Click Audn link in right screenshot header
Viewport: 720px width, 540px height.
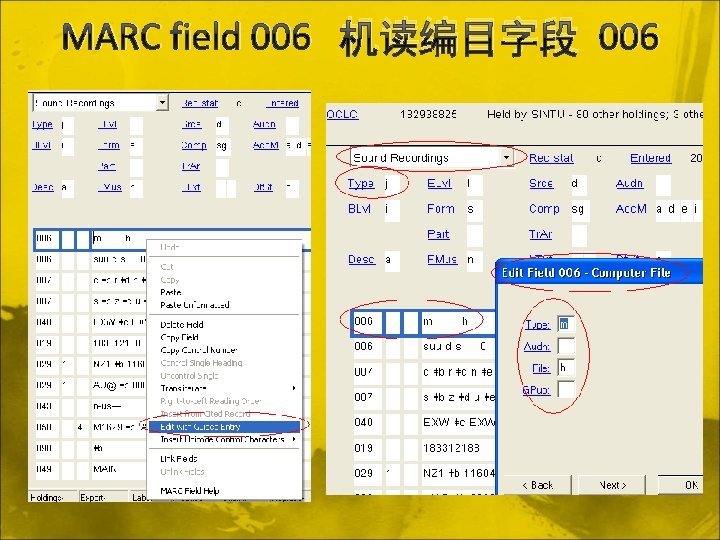click(629, 183)
